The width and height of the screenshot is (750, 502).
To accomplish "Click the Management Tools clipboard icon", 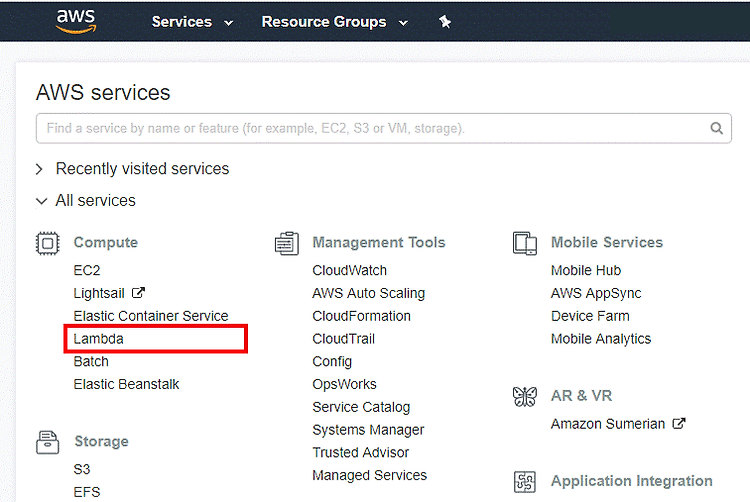I will (x=287, y=243).
